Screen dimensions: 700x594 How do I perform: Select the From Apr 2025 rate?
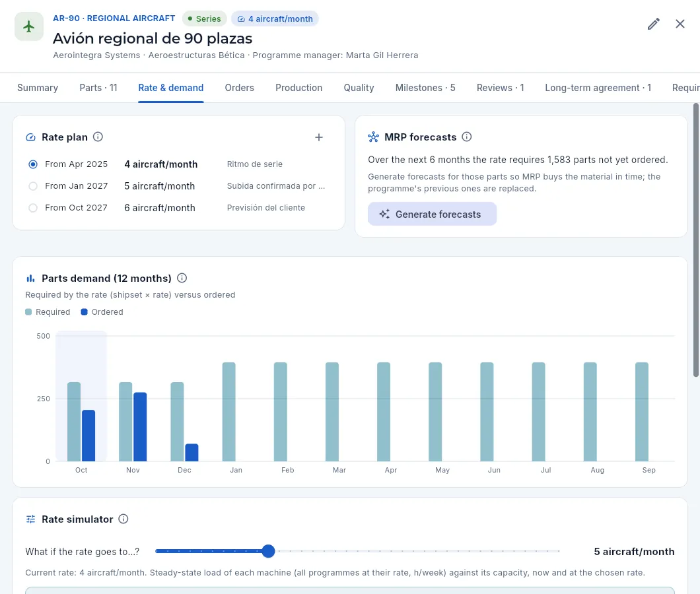[x=33, y=164]
